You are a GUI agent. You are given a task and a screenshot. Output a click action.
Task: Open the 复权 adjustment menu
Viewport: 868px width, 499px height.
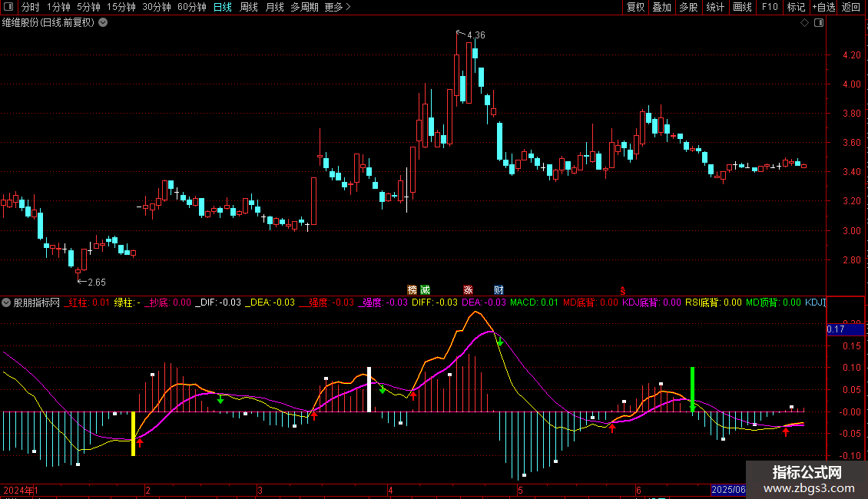pos(635,7)
